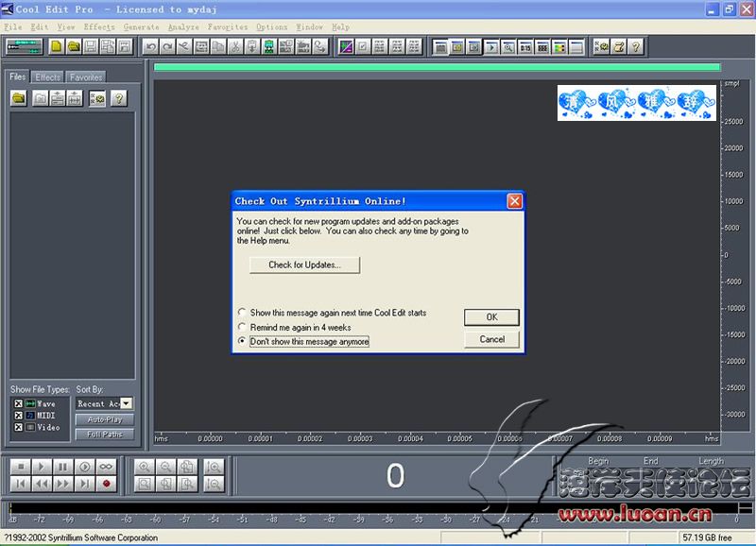The image size is (756, 546).
Task: Click the Pause transport button
Action: [62, 467]
